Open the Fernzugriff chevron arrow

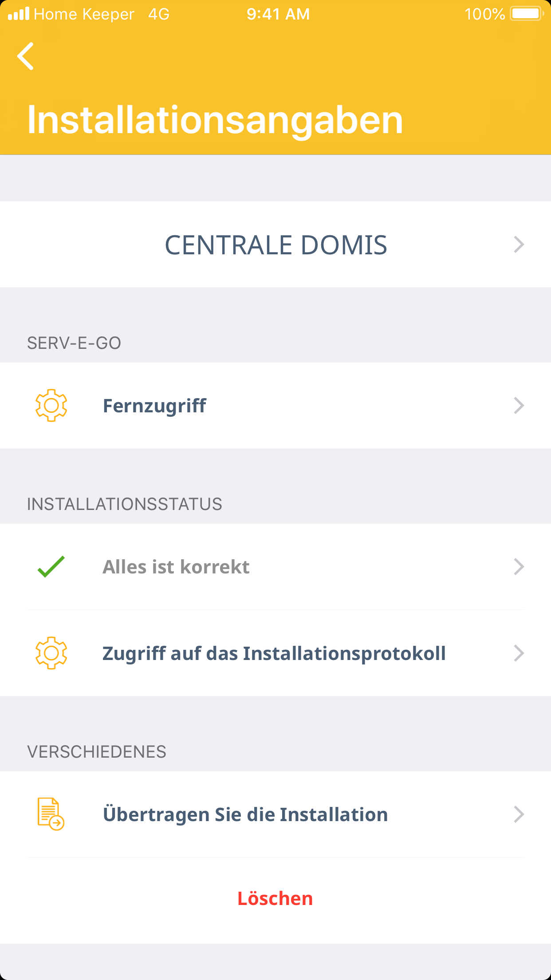(x=519, y=406)
